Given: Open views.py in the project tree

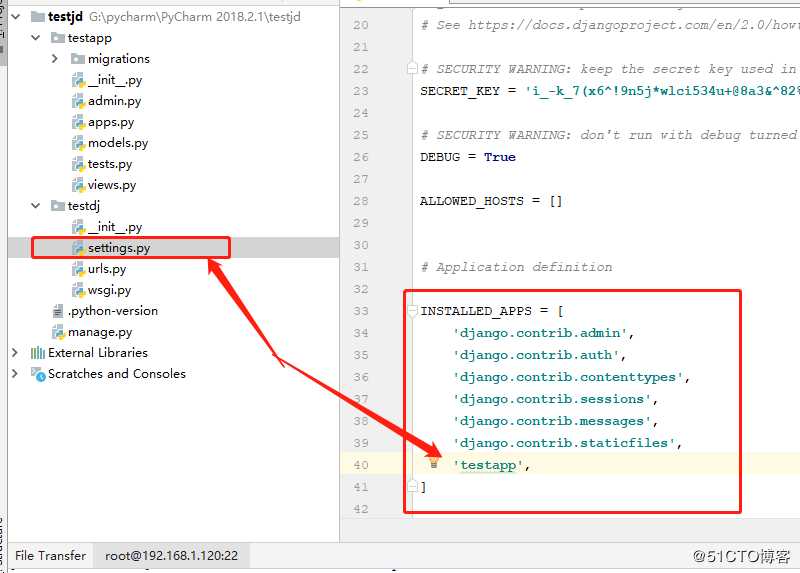Looking at the screenshot, I should pos(112,185).
